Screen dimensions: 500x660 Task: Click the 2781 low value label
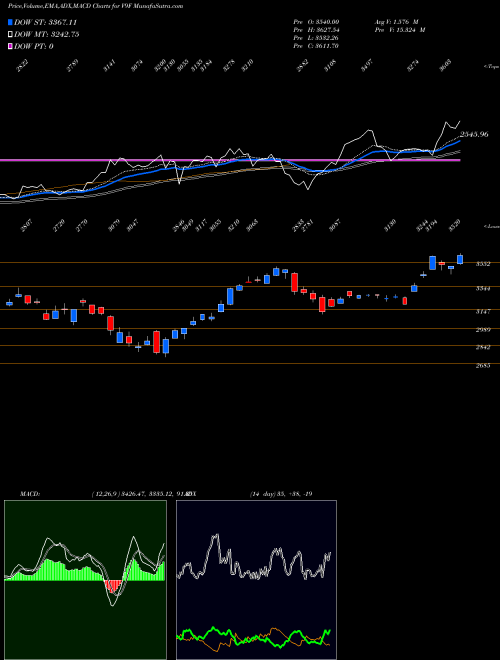coord(308,226)
